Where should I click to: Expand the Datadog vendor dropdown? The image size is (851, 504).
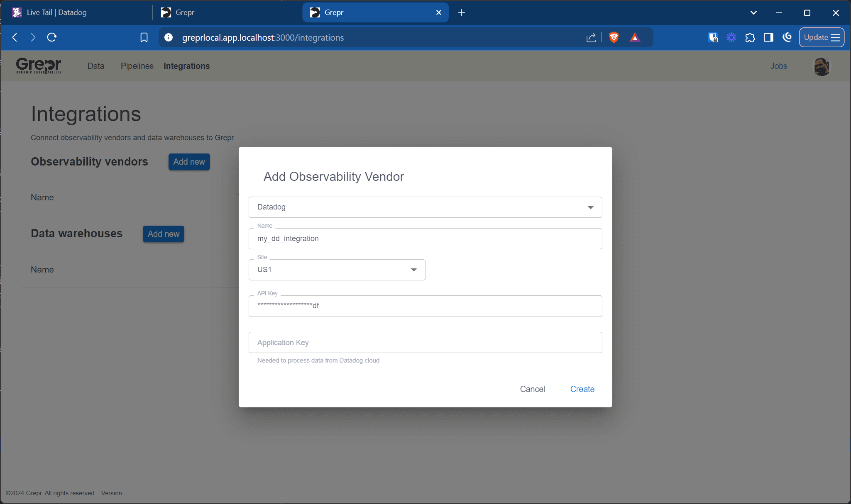(x=425, y=207)
